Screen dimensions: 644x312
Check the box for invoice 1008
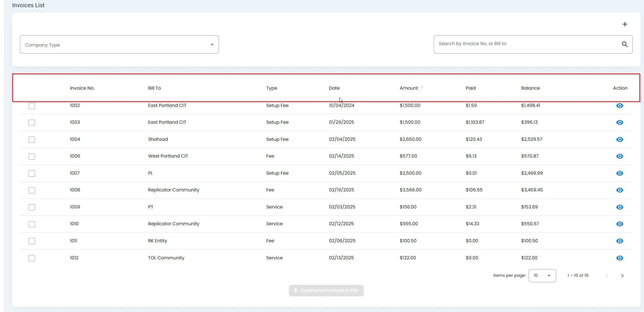pos(32,191)
